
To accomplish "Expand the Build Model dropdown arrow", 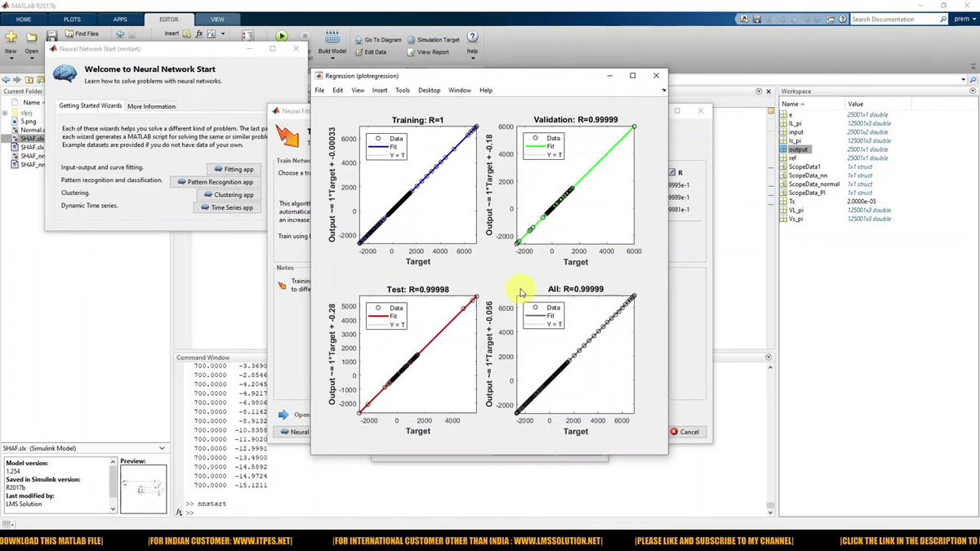I will (x=332, y=60).
